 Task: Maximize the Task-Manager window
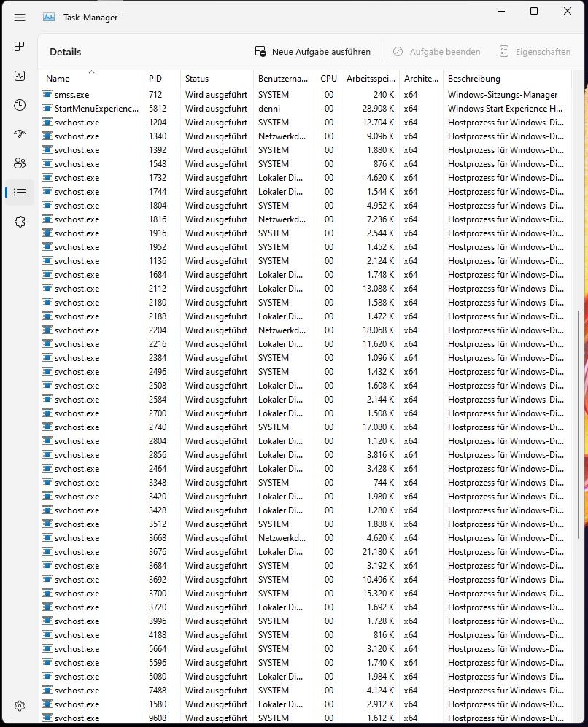pyautogui.click(x=534, y=11)
